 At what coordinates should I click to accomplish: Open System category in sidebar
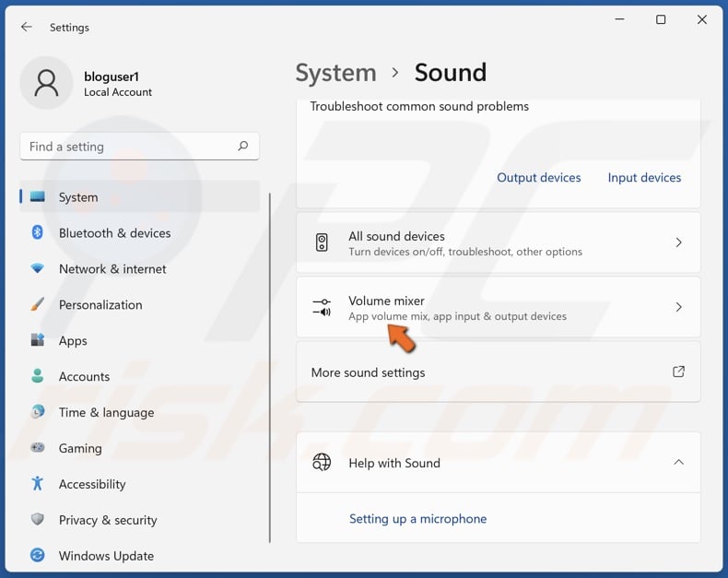139,197
